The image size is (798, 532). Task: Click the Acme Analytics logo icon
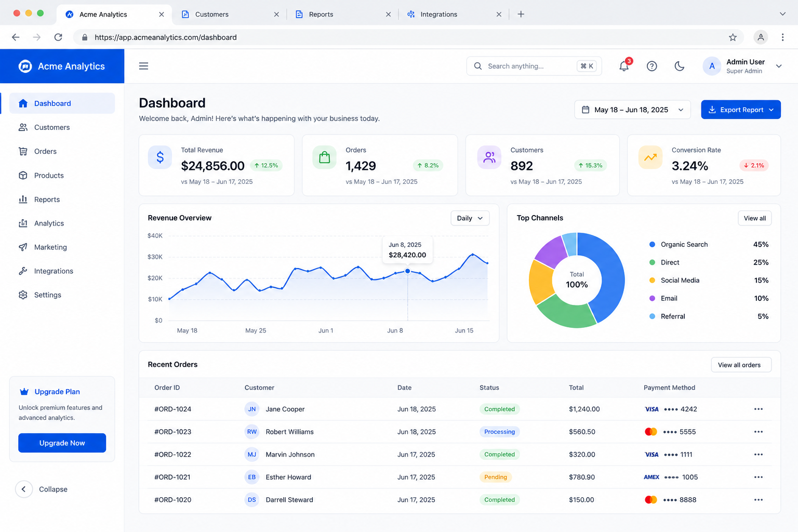coord(25,66)
